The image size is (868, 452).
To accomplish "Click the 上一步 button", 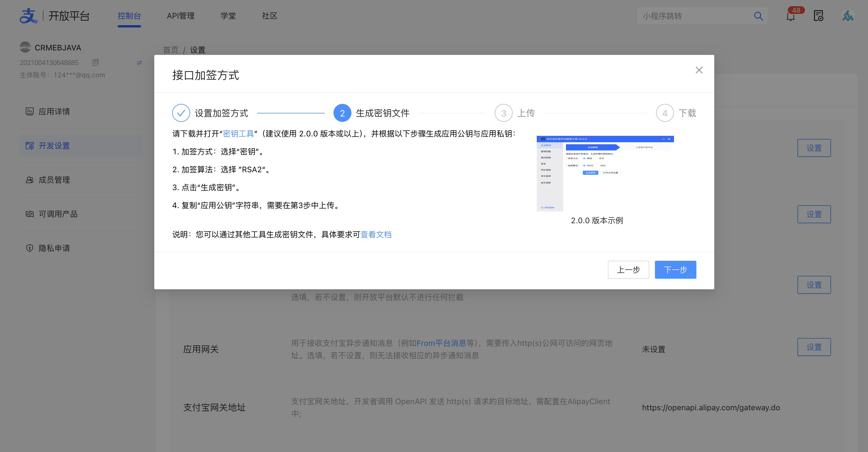I will tap(628, 270).
